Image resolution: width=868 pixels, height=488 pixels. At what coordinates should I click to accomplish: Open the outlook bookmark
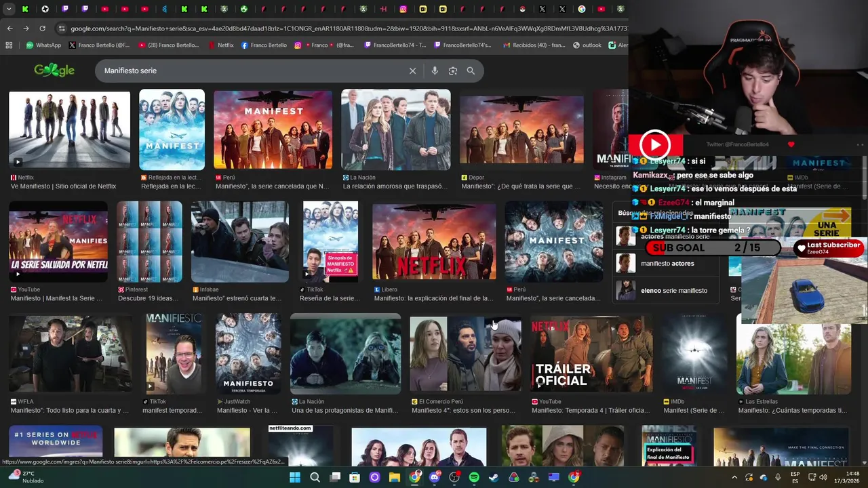(x=587, y=45)
